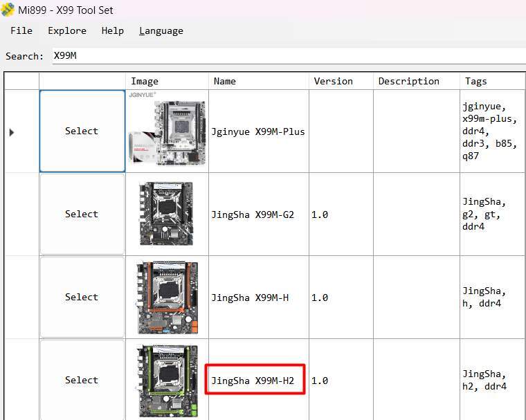The image size is (526, 420).
Task: Sort by the Version column header
Action: click(341, 81)
